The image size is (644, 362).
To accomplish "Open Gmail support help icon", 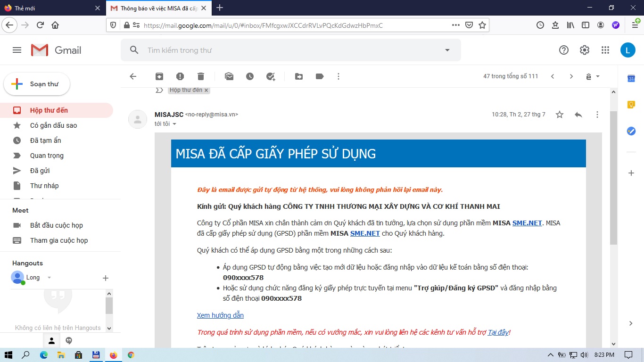I will tap(564, 50).
